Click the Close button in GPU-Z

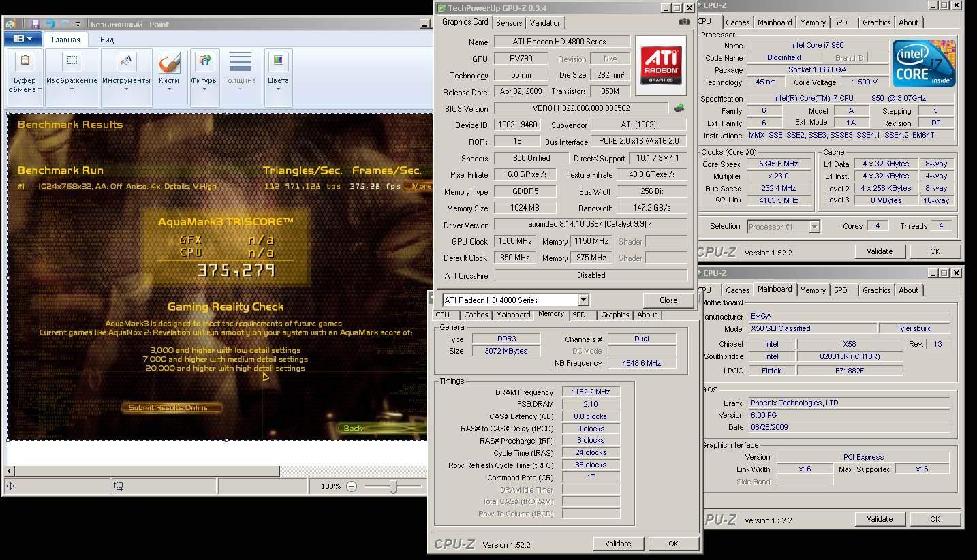[668, 300]
